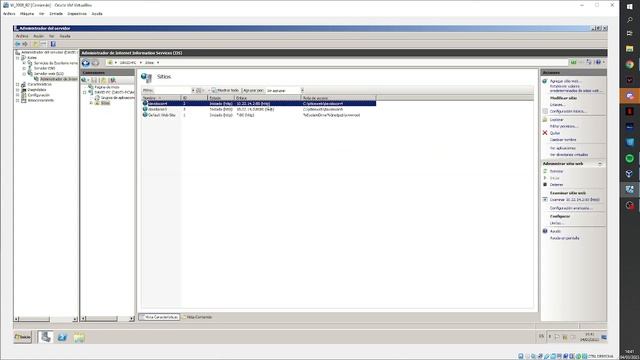Select Servidor web (IIS) tree item

[48, 74]
